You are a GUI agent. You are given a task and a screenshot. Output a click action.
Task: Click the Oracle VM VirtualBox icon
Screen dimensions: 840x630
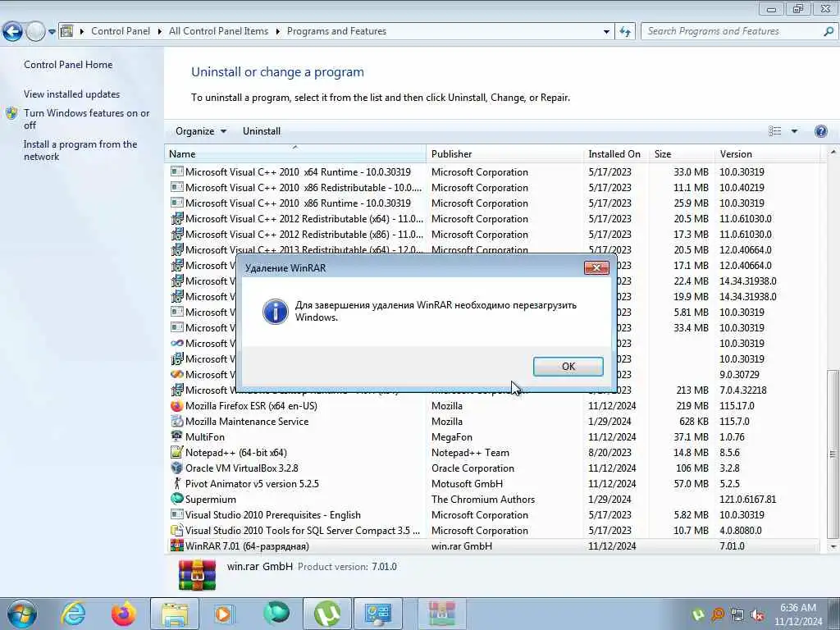pos(177,468)
